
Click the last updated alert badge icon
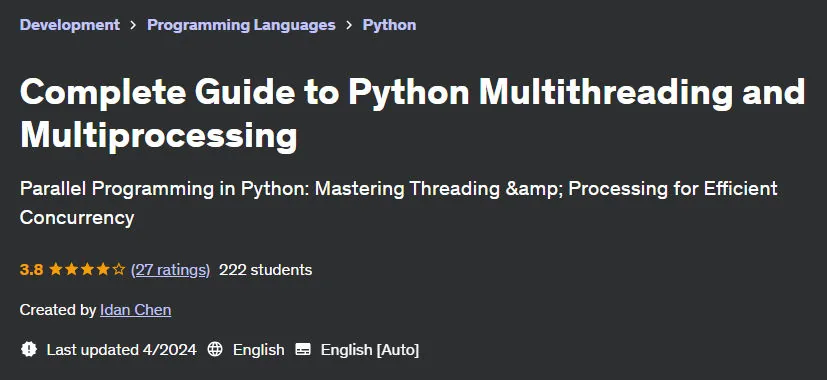coord(28,349)
